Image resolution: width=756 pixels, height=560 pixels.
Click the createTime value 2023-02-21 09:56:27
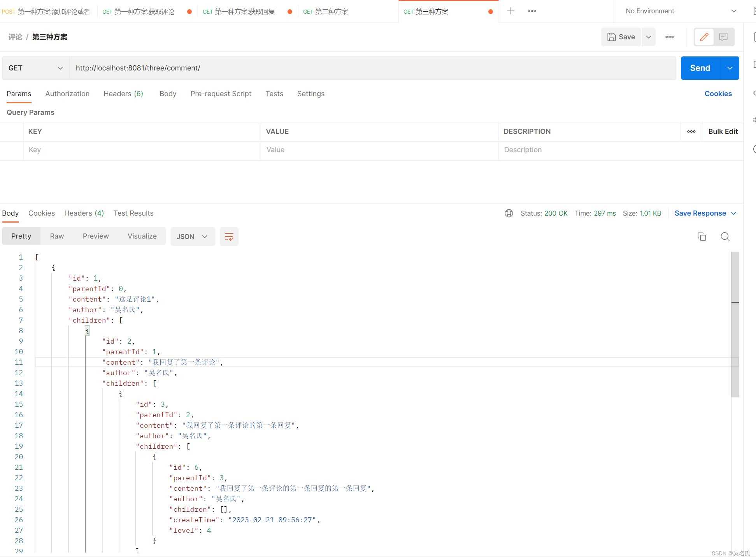pos(272,520)
